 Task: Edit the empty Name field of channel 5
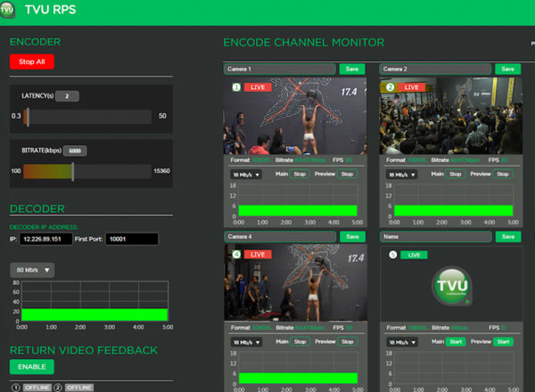pos(436,237)
